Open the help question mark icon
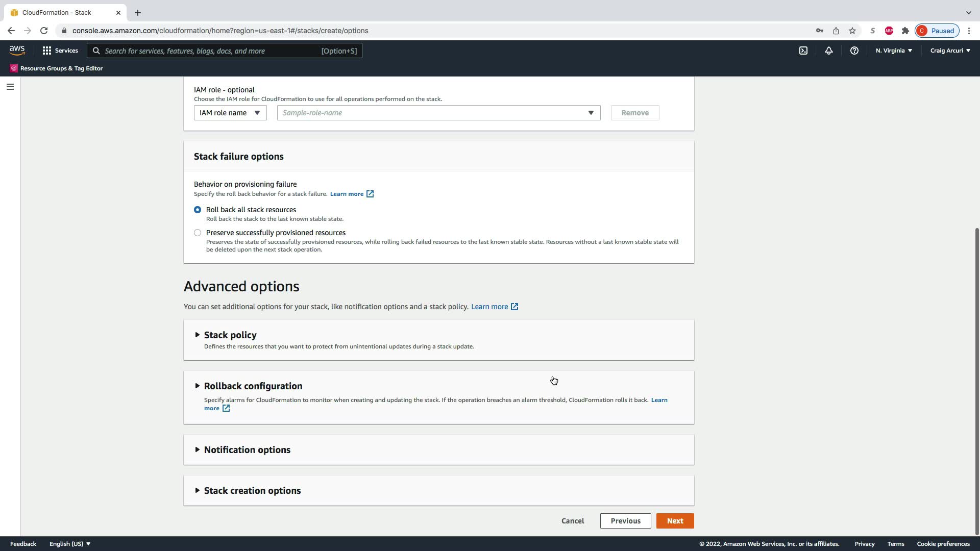 tap(854, 51)
